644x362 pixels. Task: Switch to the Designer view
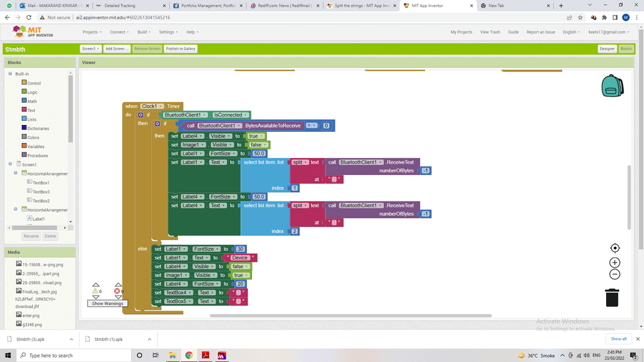point(607,49)
